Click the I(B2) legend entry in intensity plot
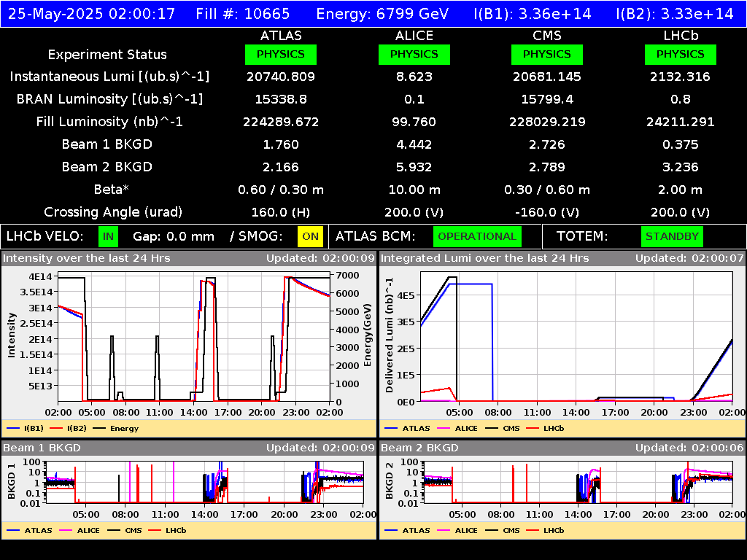Viewport: 747px width, 560px height. pyautogui.click(x=68, y=428)
